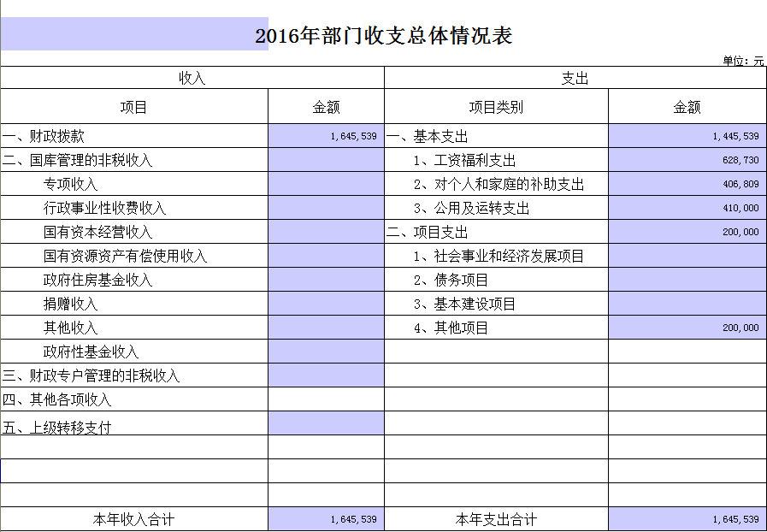Select the 捐赠收入 row label
Screen dimensions: 767x532
[x=134, y=304]
